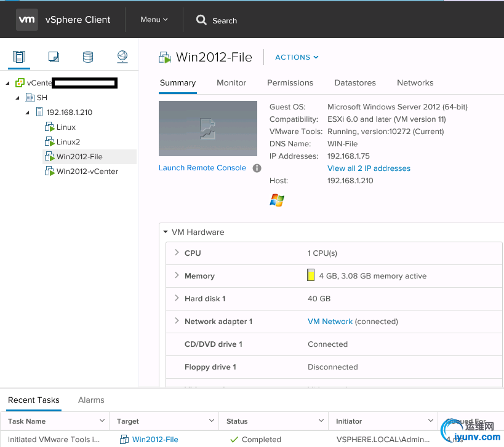Open the VM Network link
Viewport: 504px width, 447px height.
[330, 322]
